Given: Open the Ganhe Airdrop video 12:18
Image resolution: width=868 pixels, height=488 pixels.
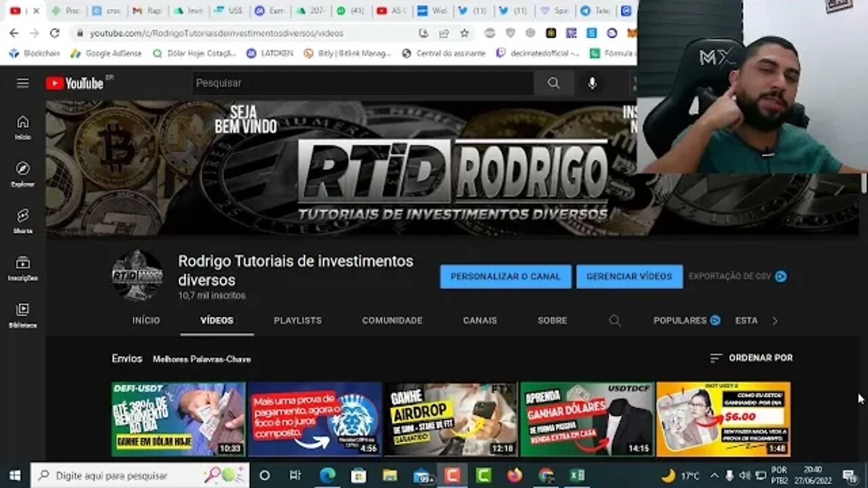Looking at the screenshot, I should click(x=451, y=419).
